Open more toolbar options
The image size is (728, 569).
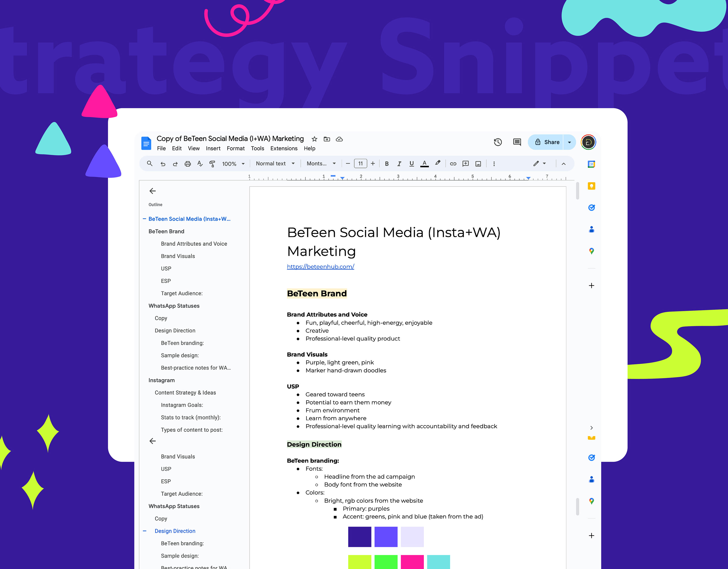point(494,164)
